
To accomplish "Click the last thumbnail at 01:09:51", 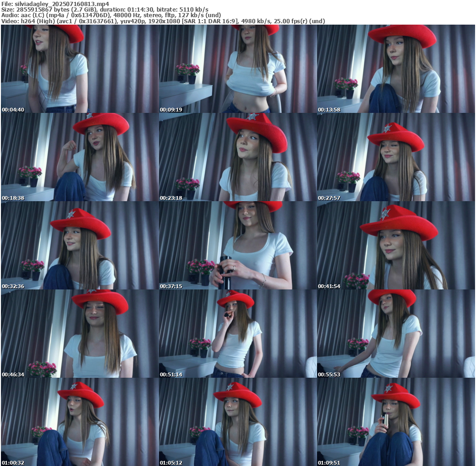I will pos(396,422).
